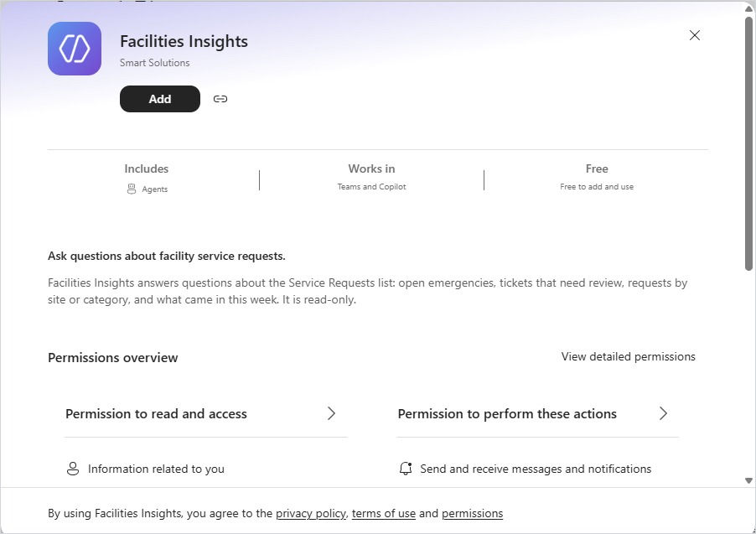The image size is (756, 534).
Task: Copy app link via chain icon
Action: coord(220,99)
